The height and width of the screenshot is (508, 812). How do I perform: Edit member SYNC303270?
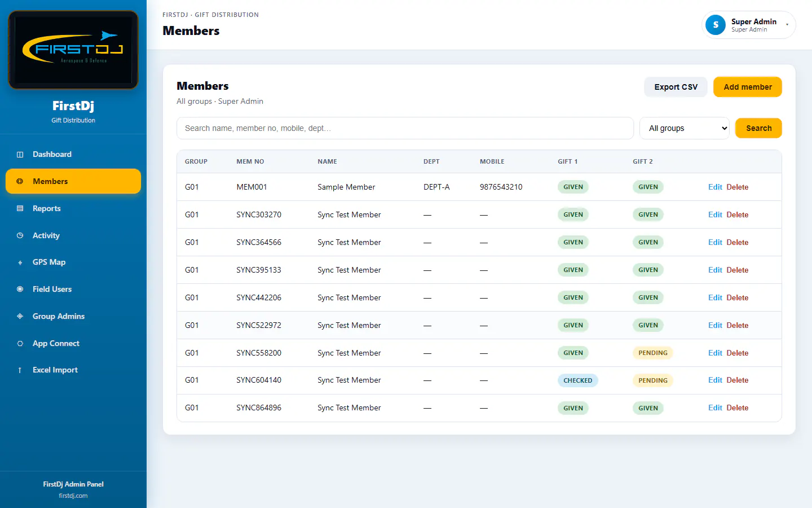715,214
